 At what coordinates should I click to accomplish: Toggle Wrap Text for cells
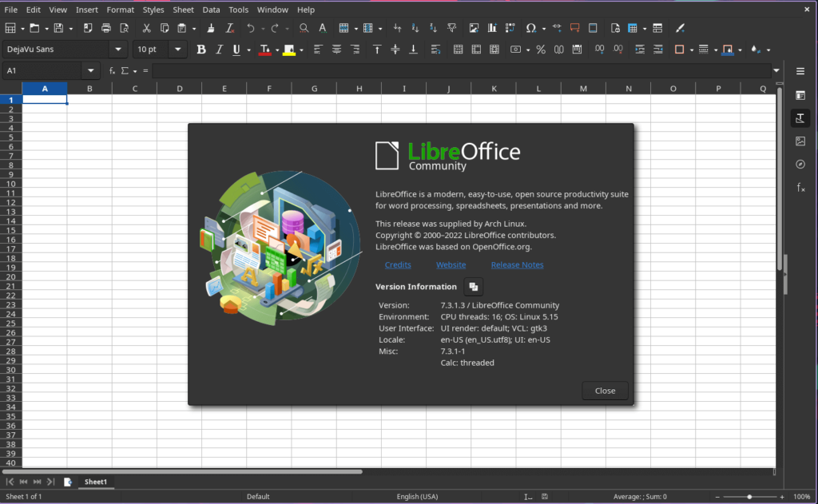click(435, 49)
